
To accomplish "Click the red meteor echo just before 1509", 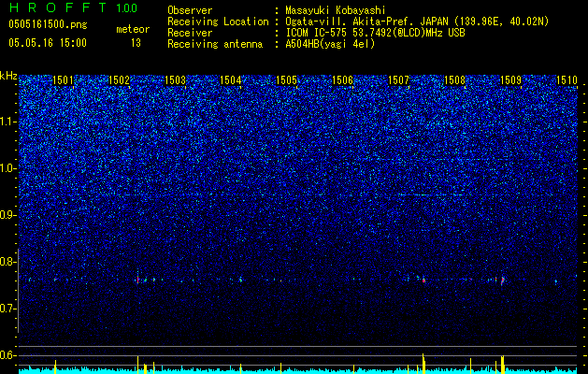I will coord(503,280).
